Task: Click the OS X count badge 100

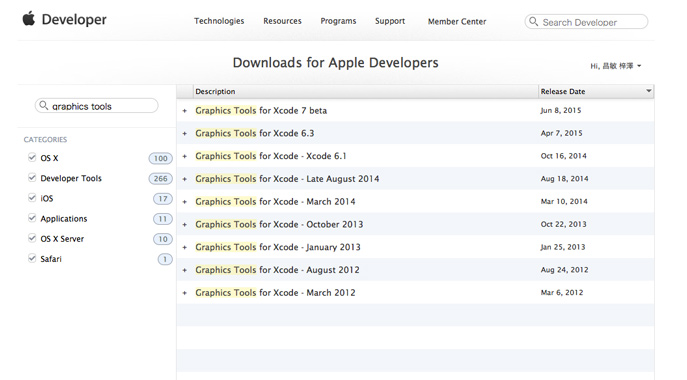Action: pos(160,158)
